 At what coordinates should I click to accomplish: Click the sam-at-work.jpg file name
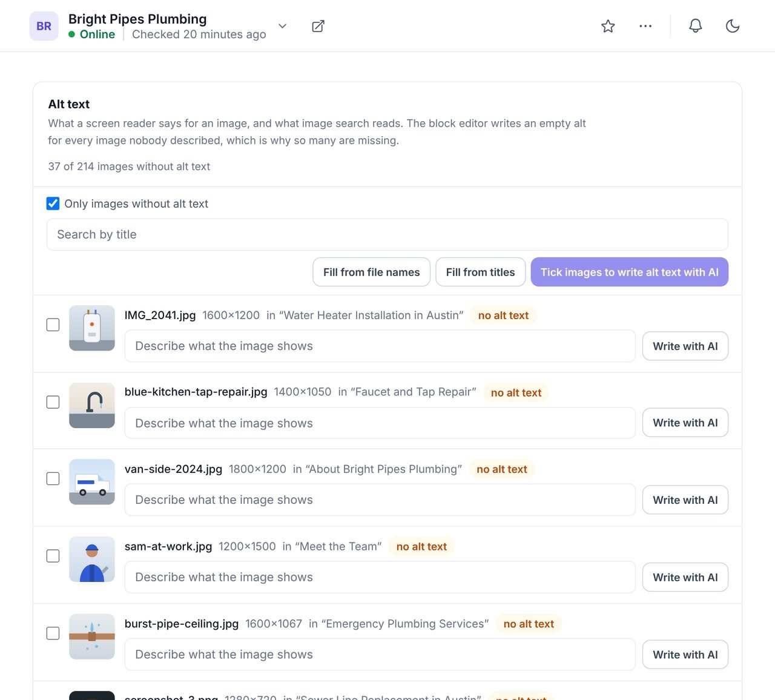[168, 546]
